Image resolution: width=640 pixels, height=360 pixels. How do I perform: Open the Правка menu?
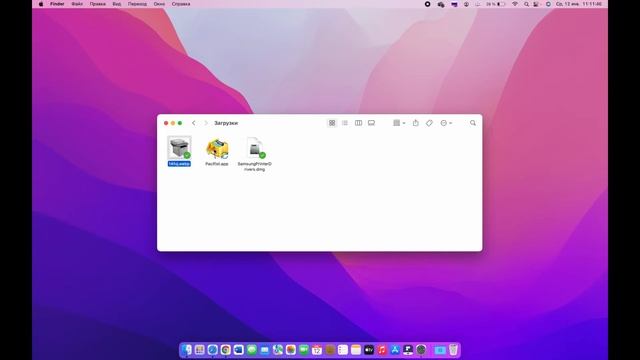coord(98,4)
